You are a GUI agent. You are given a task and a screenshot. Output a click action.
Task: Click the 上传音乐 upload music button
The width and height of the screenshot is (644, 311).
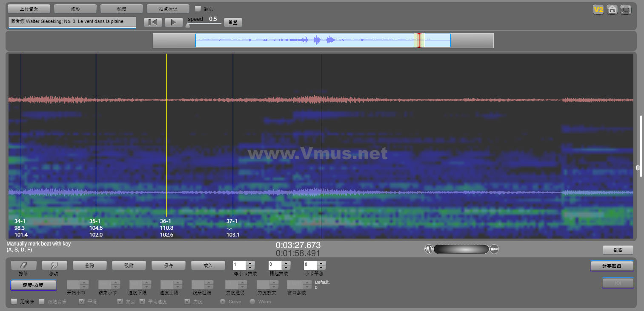tap(29, 9)
